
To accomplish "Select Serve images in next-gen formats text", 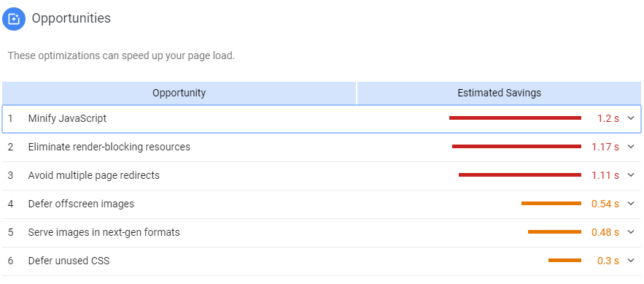I will tap(104, 232).
